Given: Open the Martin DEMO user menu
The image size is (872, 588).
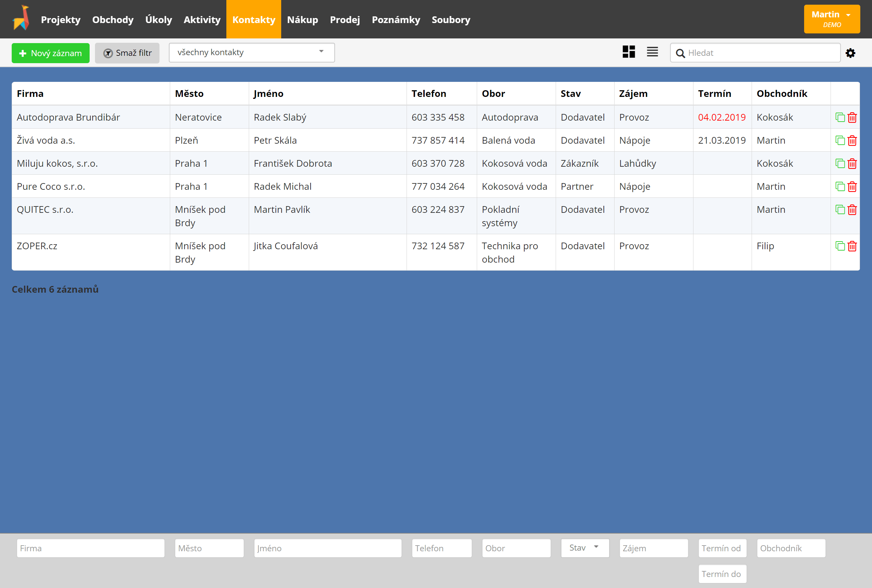Looking at the screenshot, I should point(832,19).
